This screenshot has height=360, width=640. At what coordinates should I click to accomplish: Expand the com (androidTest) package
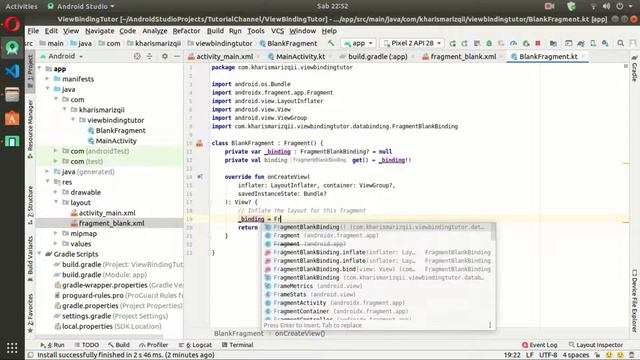click(x=56, y=151)
